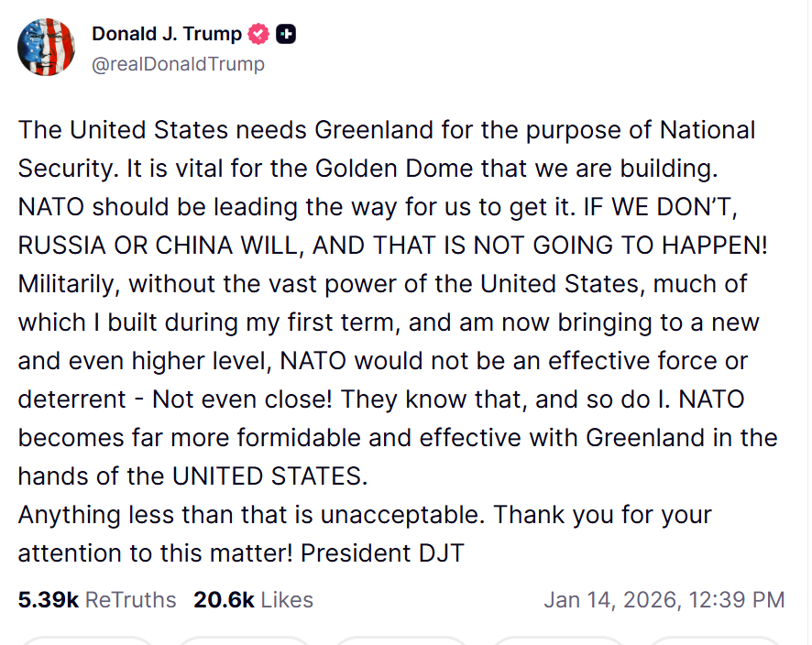
Task: Click the pink verified checkmark badge
Action: (x=258, y=33)
